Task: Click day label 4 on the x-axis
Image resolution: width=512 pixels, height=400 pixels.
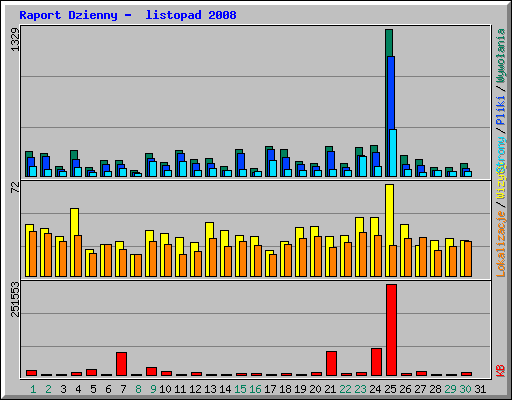Action: point(78,389)
